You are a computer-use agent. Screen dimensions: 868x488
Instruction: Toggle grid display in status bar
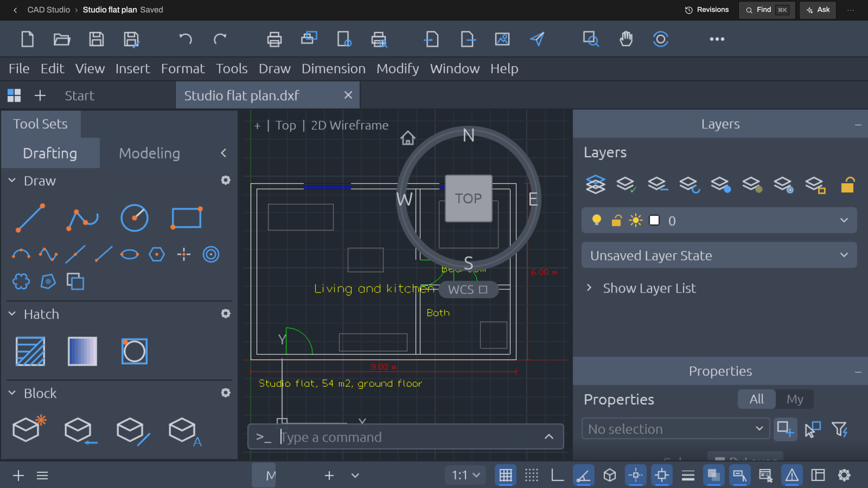click(505, 475)
